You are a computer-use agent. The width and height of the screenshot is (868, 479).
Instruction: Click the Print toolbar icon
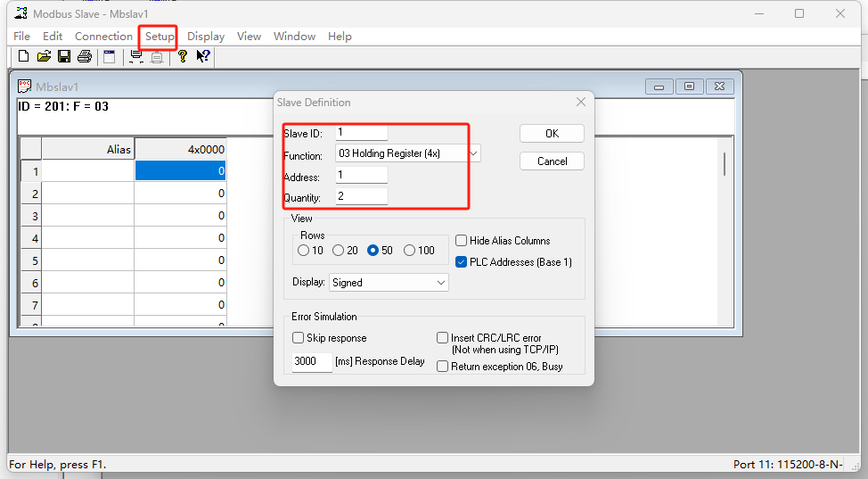pyautogui.click(x=85, y=57)
